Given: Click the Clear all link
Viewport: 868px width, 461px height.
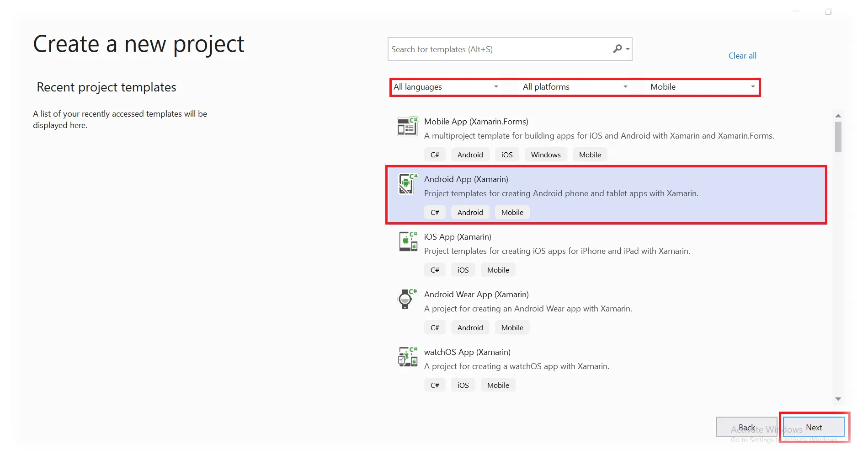Looking at the screenshot, I should coord(742,56).
